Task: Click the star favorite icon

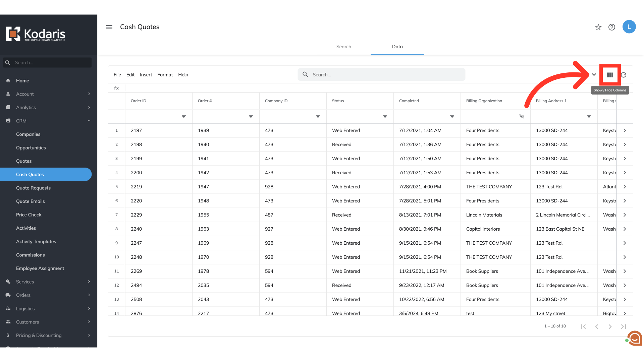Action: click(x=598, y=27)
